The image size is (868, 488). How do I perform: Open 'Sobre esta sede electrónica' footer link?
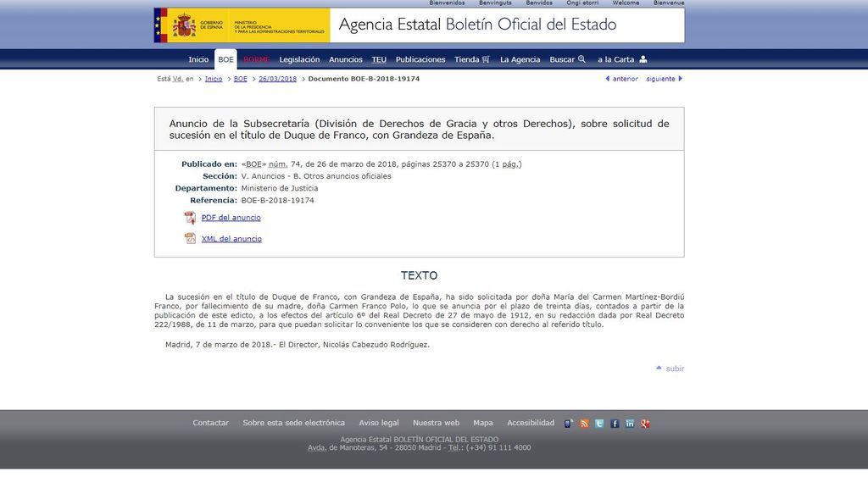[293, 423]
